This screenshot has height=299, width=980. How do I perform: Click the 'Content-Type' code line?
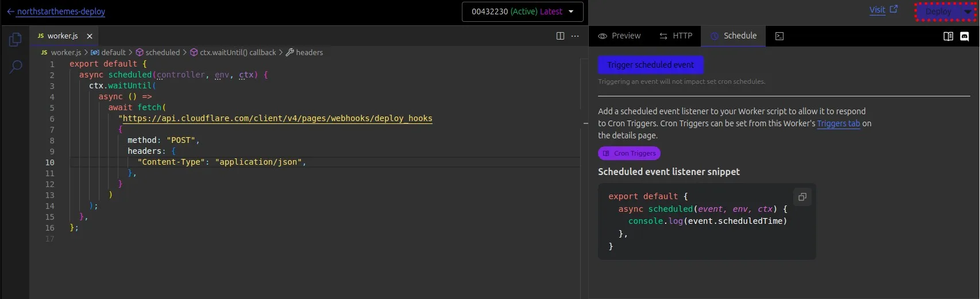[222, 162]
